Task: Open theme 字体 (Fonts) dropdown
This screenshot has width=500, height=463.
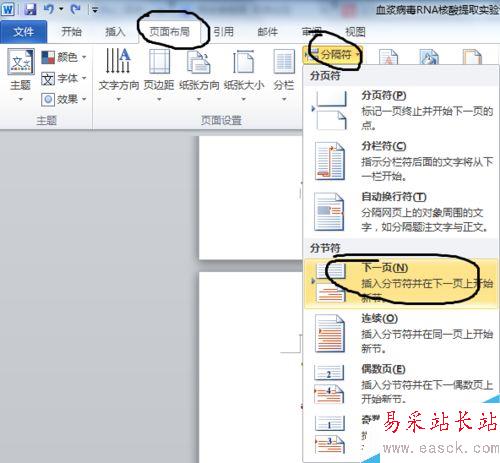Action: point(64,79)
